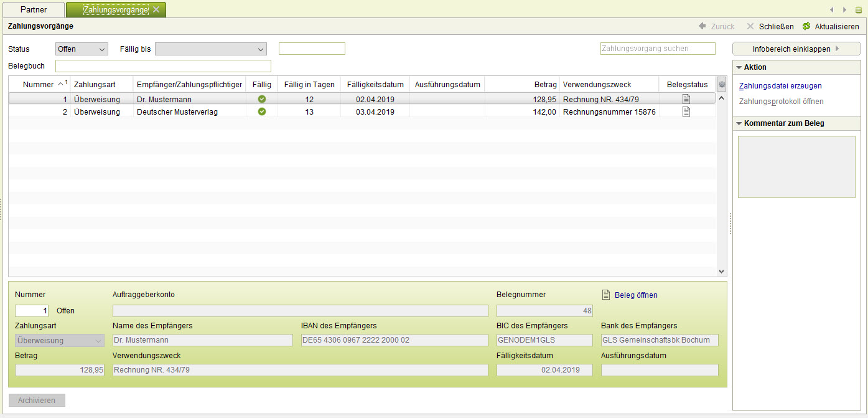Open the Fällig bis dropdown
This screenshot has height=418, width=868.
(x=210, y=49)
